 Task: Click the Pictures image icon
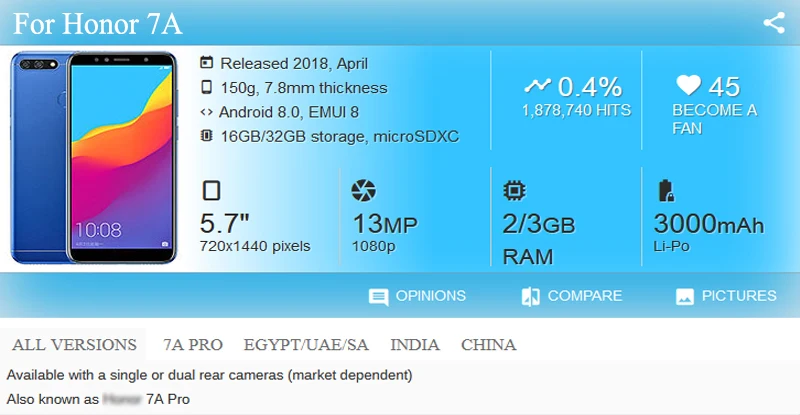[685, 297]
